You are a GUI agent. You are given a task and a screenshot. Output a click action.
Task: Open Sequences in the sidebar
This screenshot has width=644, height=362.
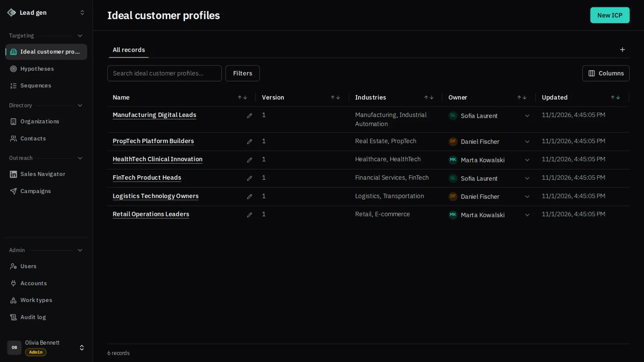pos(46,86)
